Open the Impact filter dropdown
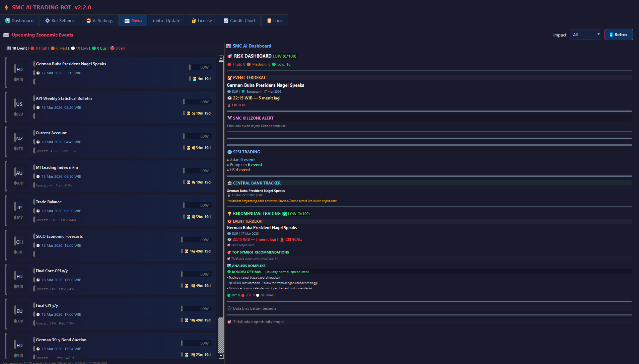The height and width of the screenshot is (364, 639). (x=585, y=34)
